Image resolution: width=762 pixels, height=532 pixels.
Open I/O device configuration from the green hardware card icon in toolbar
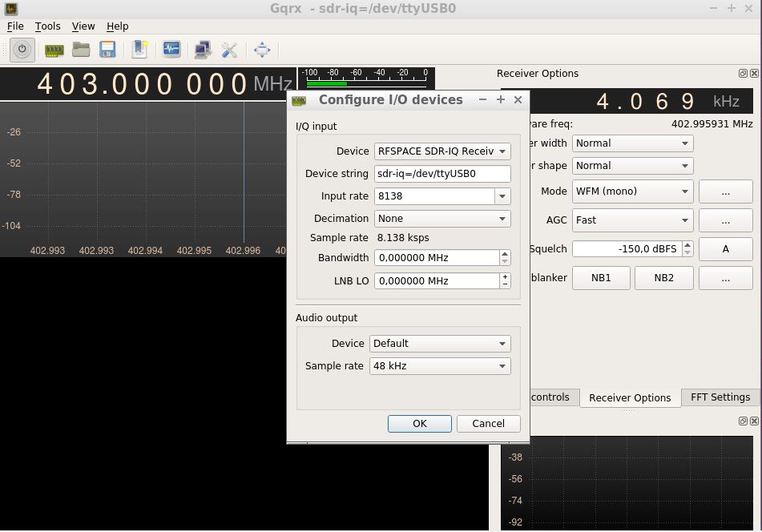pyautogui.click(x=54, y=50)
